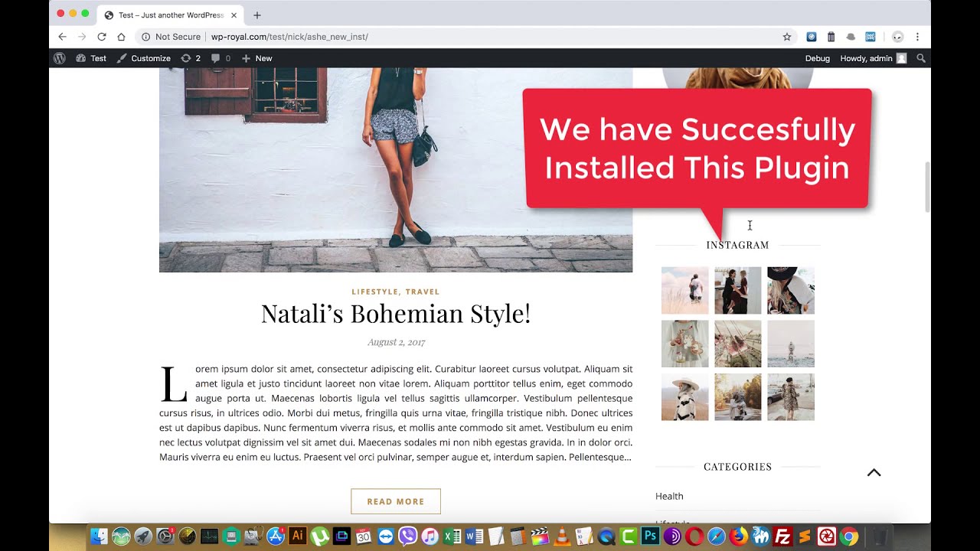Open Firefox in the dock
This screenshot has width=980, height=551.
739,536
